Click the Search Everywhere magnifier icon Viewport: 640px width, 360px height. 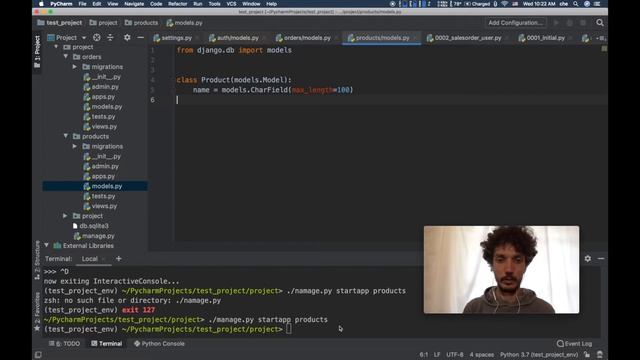(x=600, y=23)
